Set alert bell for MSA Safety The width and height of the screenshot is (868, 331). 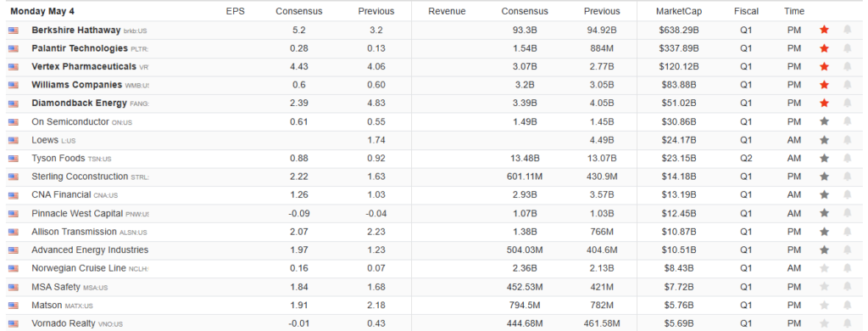tap(847, 287)
